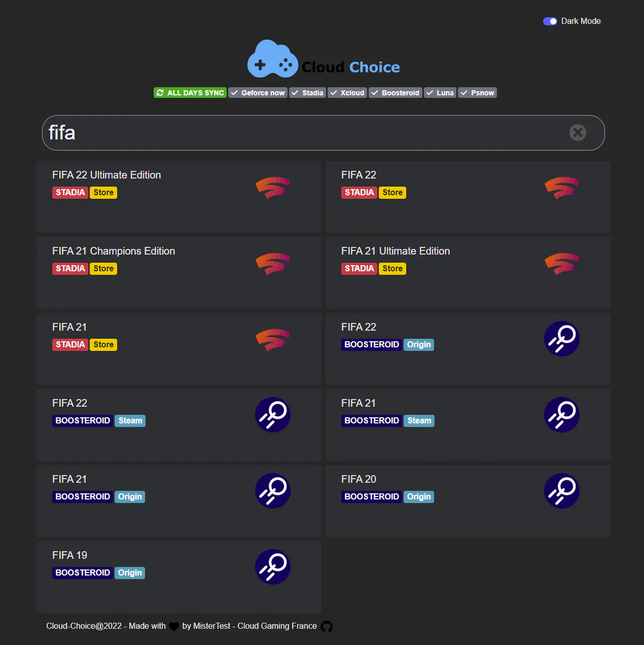
Task: Clear the search with the X icon
Action: coord(578,132)
